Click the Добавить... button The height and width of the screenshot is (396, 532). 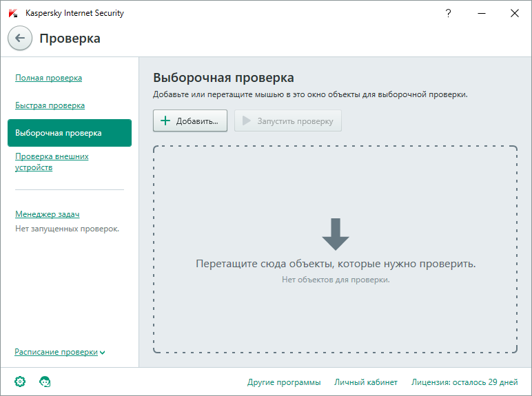coord(190,121)
